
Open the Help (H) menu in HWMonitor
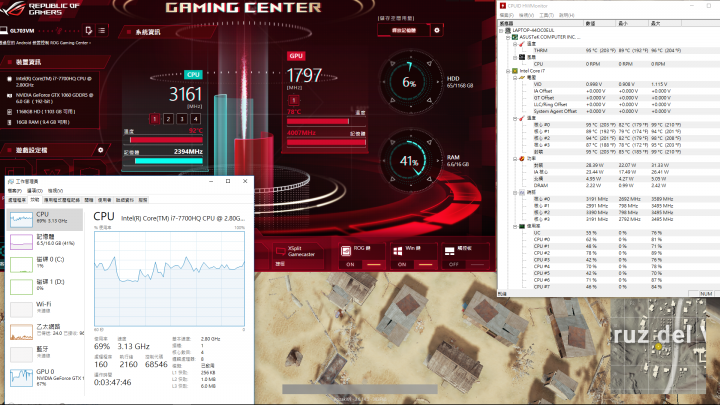[567, 15]
